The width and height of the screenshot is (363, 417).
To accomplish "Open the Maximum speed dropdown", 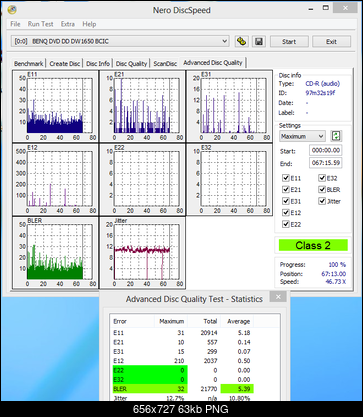I will (x=302, y=136).
